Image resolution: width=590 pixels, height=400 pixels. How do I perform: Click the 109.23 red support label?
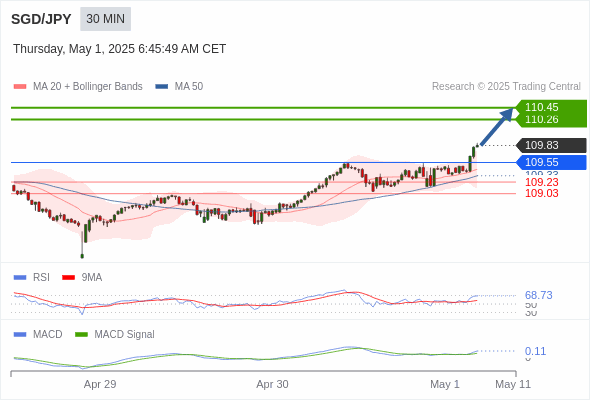click(541, 182)
